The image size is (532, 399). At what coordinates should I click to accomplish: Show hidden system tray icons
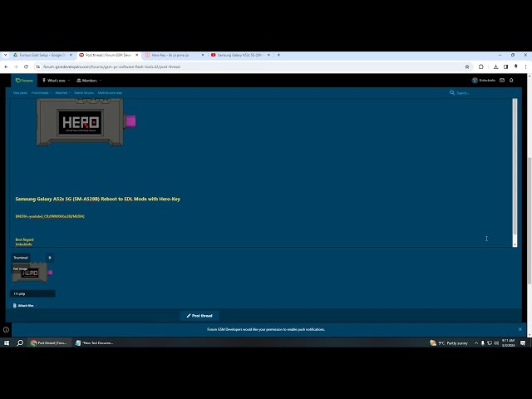coord(476,343)
